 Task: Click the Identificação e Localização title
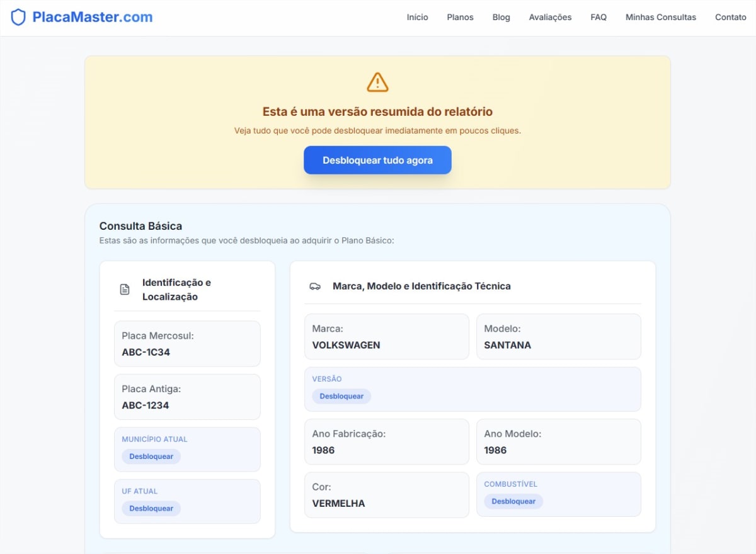(176, 290)
